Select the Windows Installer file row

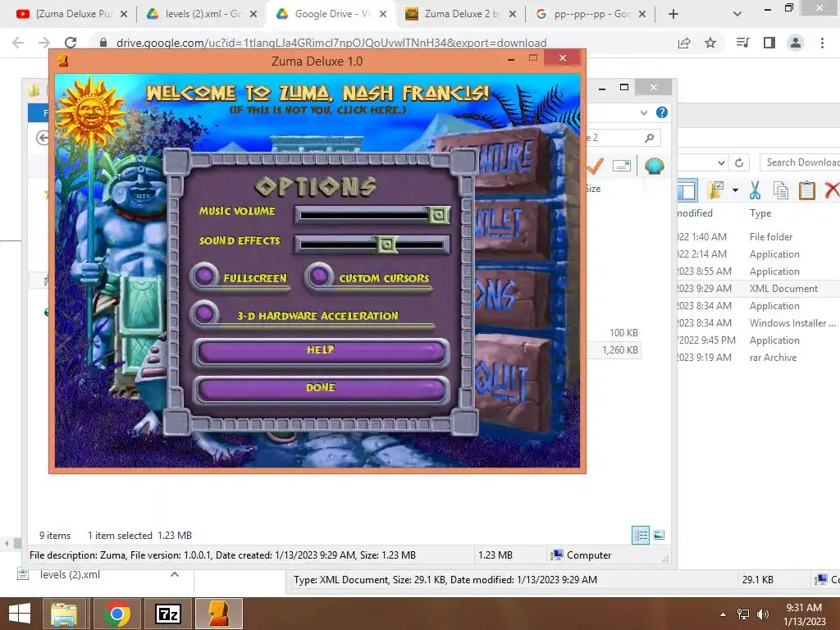758,323
